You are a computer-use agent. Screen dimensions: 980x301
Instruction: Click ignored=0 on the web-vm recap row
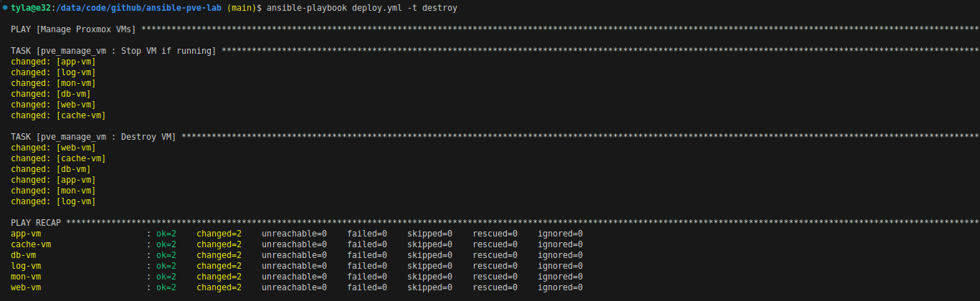560,287
